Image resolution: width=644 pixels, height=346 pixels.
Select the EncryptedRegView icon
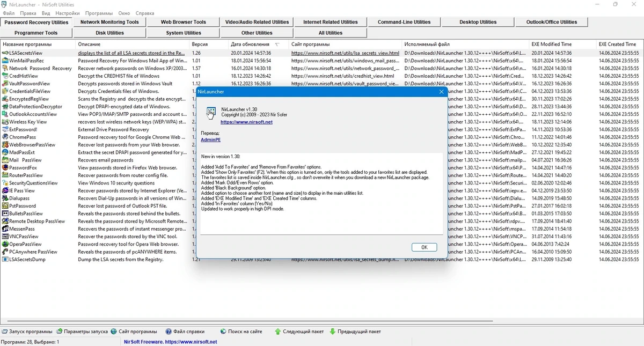[x=5, y=99]
